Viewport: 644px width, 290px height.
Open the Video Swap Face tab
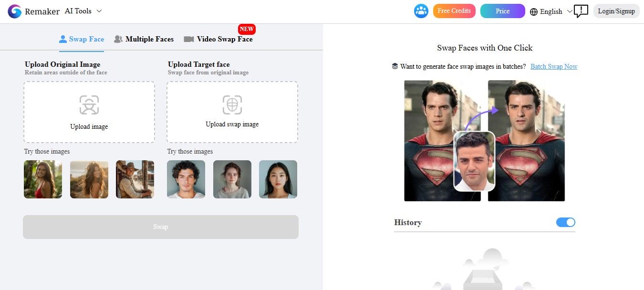coord(218,39)
